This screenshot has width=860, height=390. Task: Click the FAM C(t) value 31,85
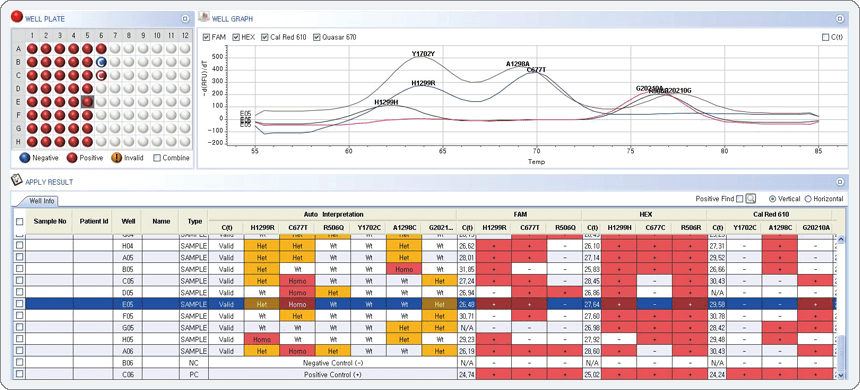click(x=467, y=268)
